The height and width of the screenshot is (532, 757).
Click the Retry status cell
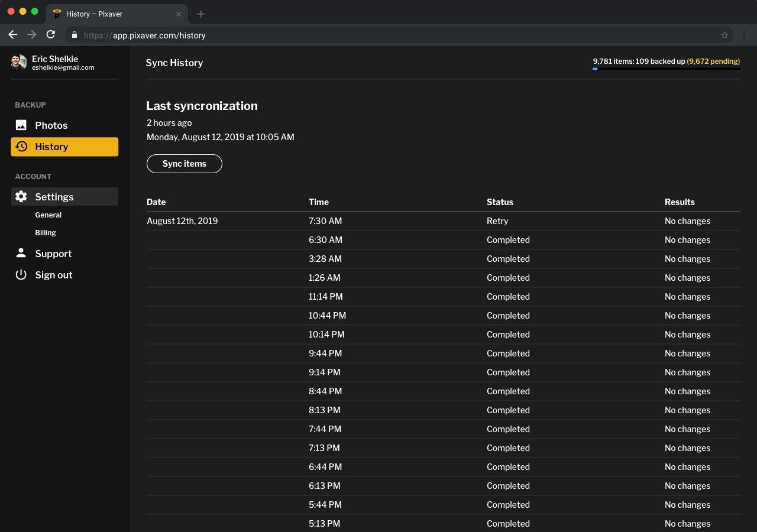(x=497, y=221)
